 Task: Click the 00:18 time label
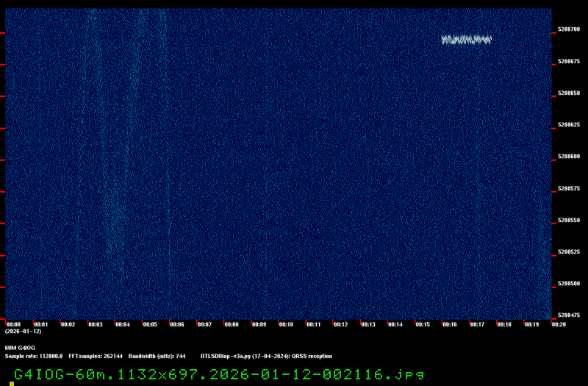coord(504,324)
